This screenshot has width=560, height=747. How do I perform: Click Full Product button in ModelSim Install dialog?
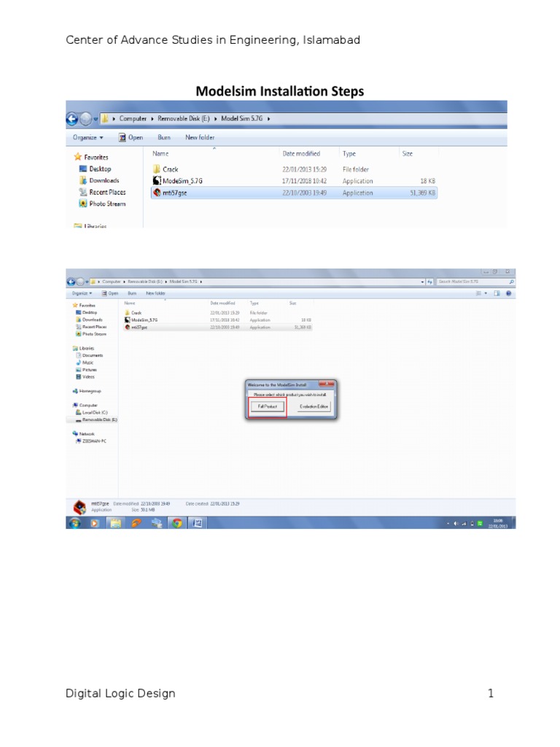[x=267, y=406]
